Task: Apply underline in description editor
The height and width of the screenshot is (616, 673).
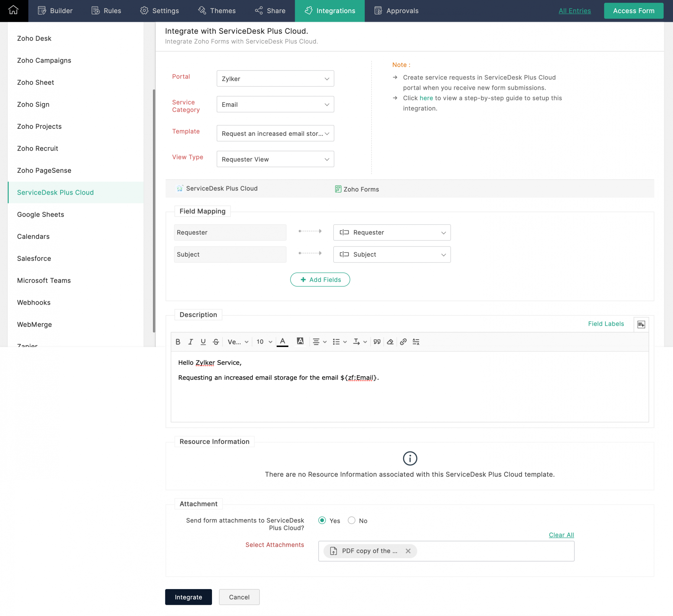Action: [x=203, y=342]
